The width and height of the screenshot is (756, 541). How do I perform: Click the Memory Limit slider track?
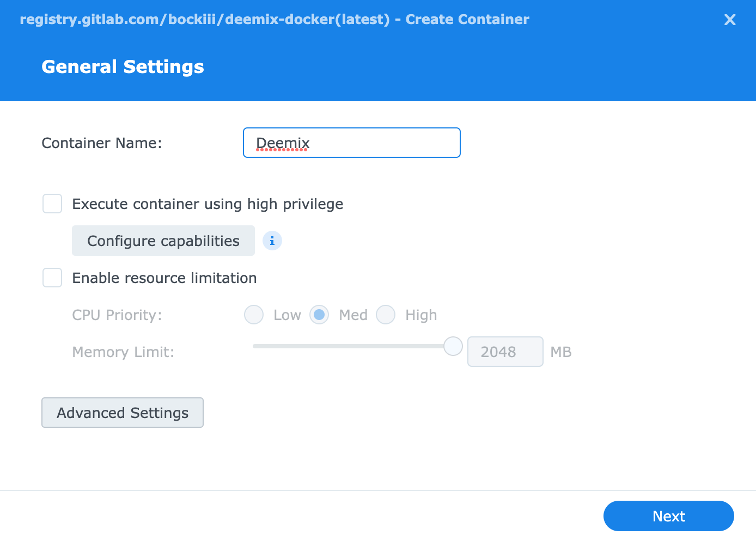tap(349, 346)
